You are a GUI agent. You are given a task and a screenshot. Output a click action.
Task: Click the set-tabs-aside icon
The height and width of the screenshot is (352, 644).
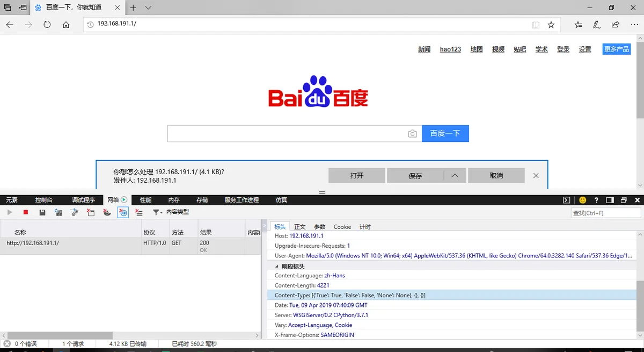(x=23, y=8)
